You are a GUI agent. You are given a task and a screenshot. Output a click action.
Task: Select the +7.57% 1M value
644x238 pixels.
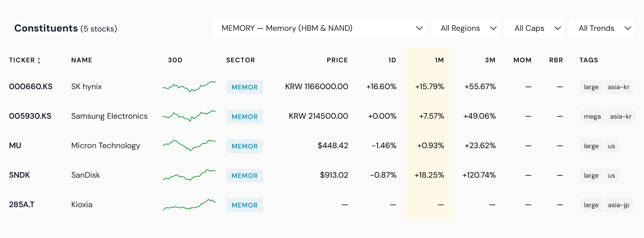[x=431, y=116]
